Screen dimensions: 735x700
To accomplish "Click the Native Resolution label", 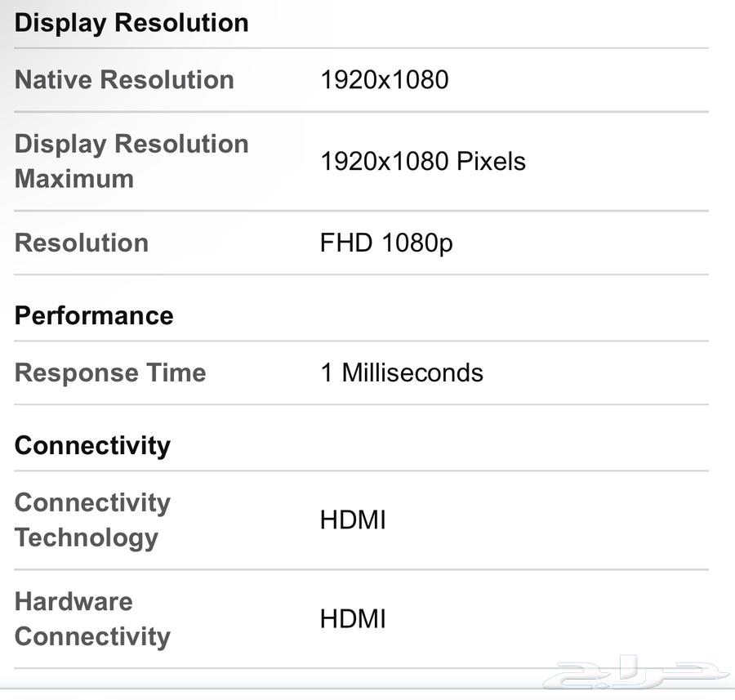I will [124, 79].
